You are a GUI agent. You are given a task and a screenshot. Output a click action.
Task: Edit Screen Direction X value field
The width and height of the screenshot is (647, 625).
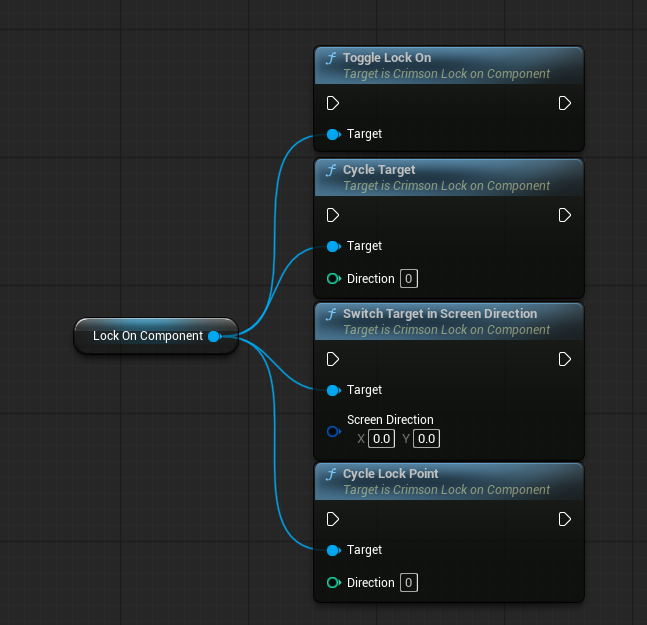tap(381, 439)
